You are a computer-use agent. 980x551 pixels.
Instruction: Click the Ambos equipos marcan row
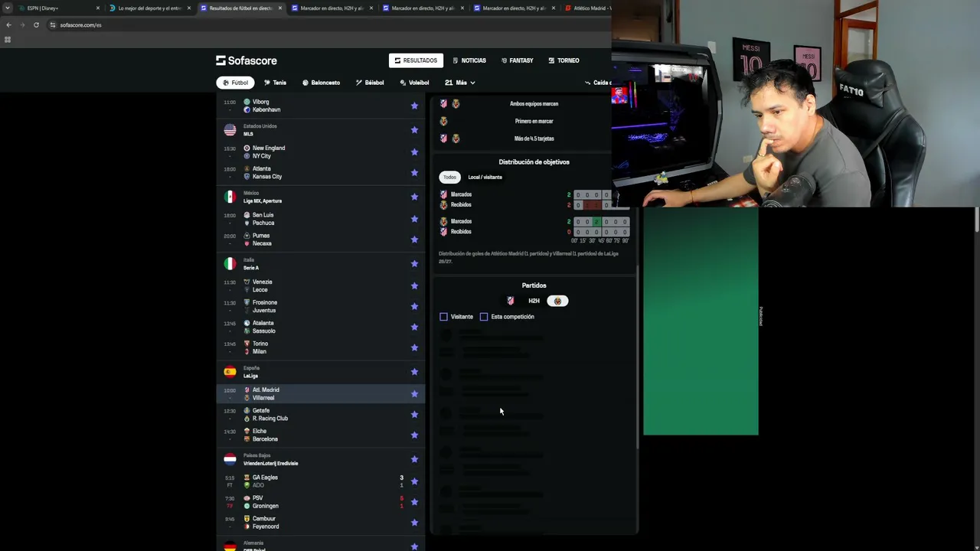534,104
